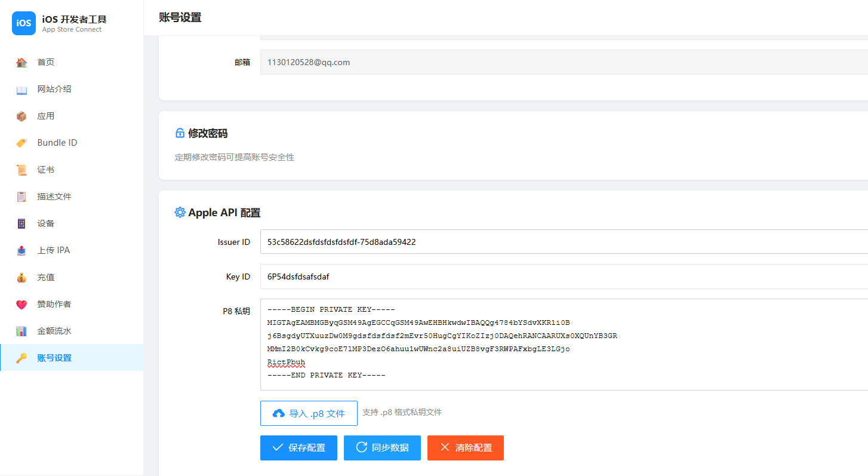Click the 邮箱 field label
The image size is (868, 476).
click(242, 62)
